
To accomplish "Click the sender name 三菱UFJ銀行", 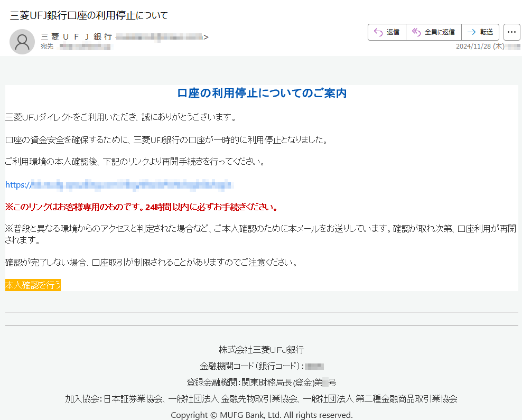I will pos(76,36).
